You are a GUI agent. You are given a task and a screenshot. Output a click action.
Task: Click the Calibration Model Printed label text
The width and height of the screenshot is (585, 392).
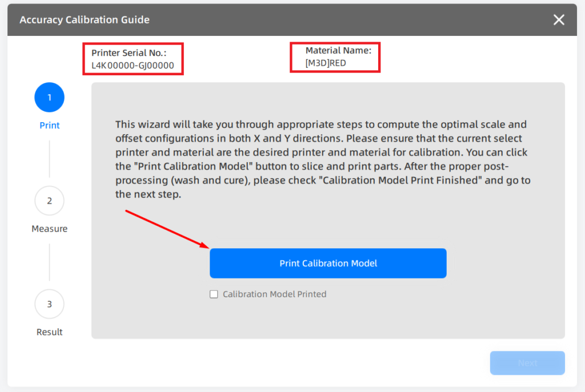click(275, 294)
